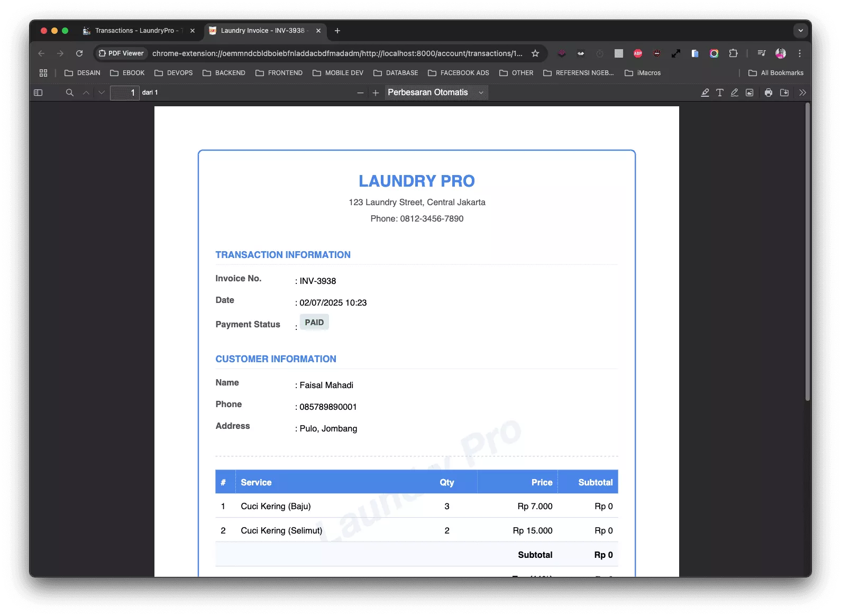Click the gray square extension icon
Viewport: 841px width, 616px height.
tap(619, 53)
